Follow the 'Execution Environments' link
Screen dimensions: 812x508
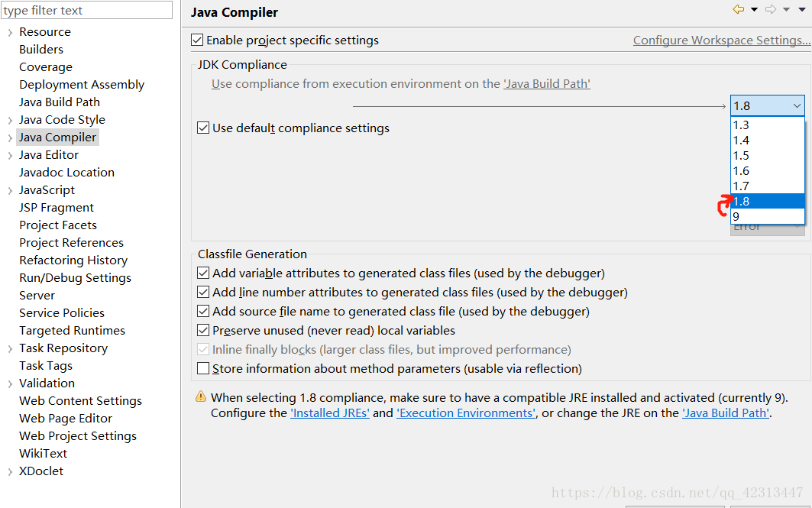pos(466,413)
